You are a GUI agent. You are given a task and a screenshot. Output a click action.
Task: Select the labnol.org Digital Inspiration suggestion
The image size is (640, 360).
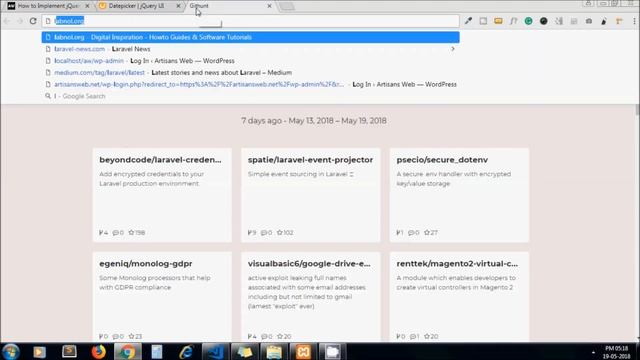250,37
